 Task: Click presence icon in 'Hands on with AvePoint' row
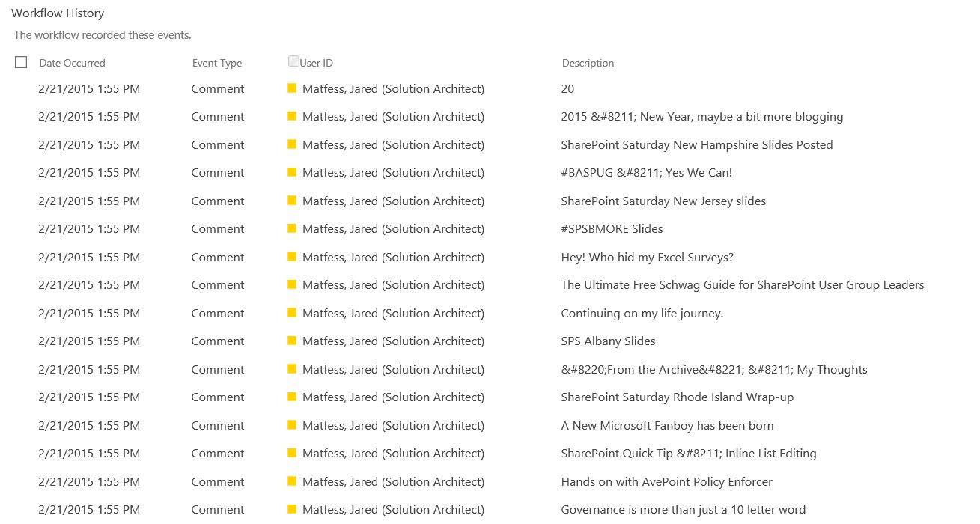[292, 481]
